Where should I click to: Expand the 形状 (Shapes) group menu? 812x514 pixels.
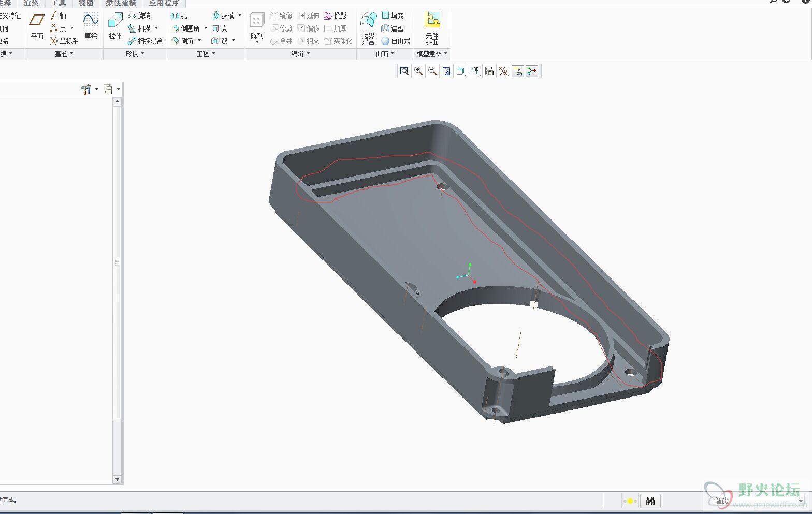pos(135,54)
